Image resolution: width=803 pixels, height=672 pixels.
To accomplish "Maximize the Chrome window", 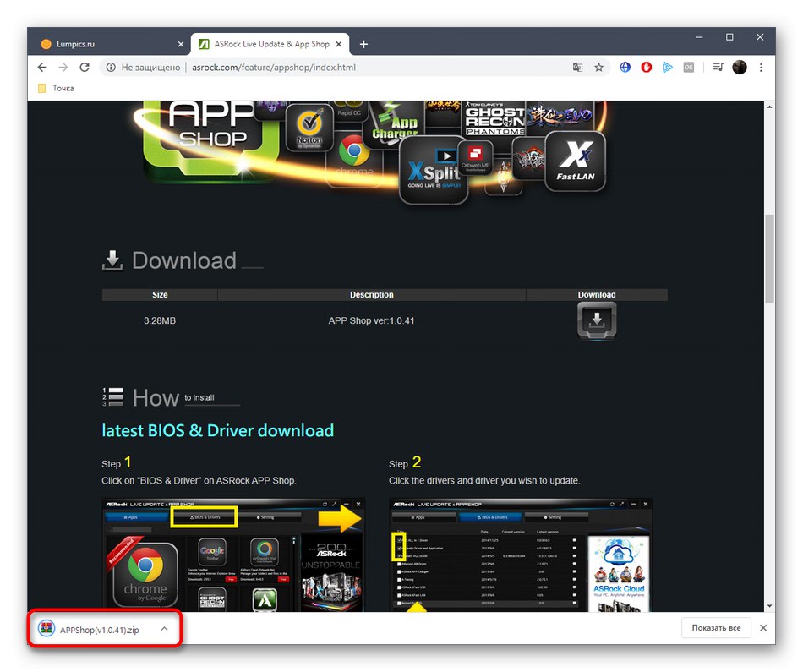I will coord(729,37).
